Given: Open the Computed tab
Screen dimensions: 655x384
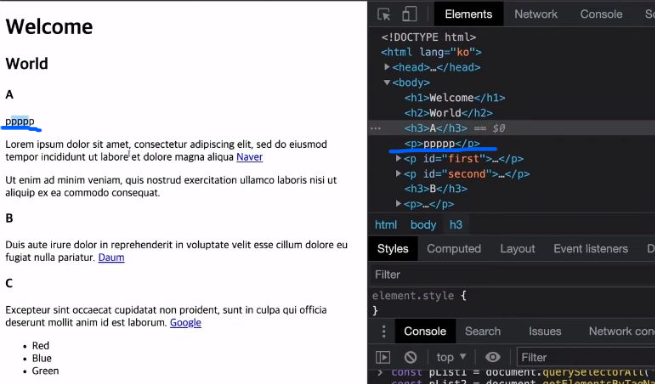Looking at the screenshot, I should 454,249.
